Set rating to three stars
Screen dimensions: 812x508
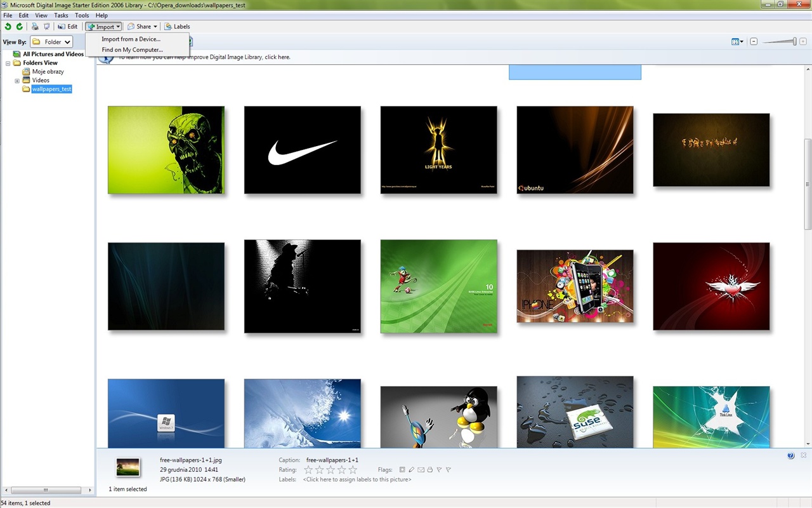(x=331, y=470)
